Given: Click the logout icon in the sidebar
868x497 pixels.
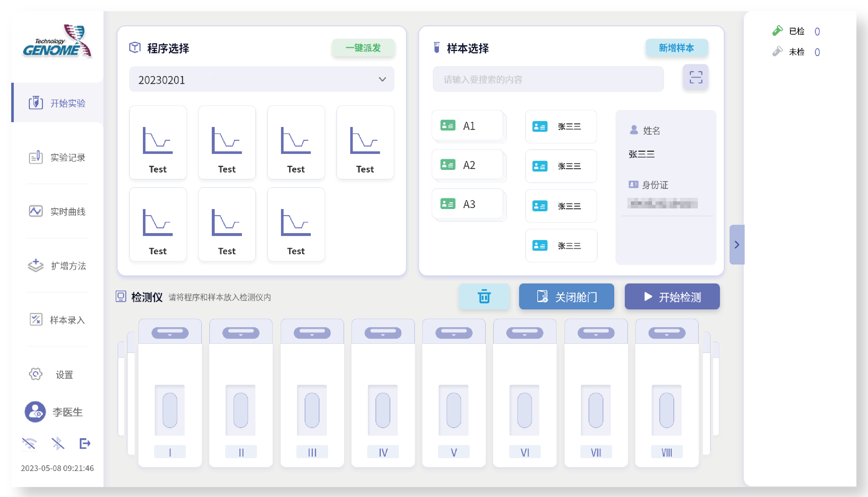Looking at the screenshot, I should 85,443.
